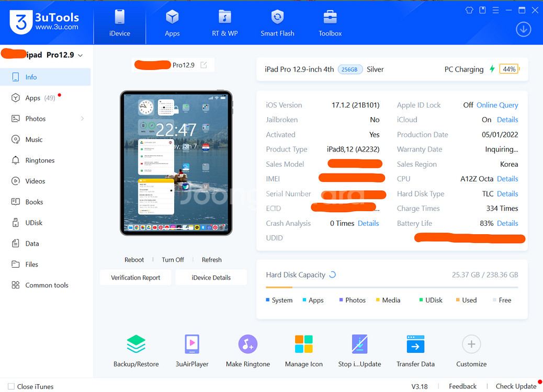543x392 pixels.
Task: Click the Refresh button
Action: (211, 259)
